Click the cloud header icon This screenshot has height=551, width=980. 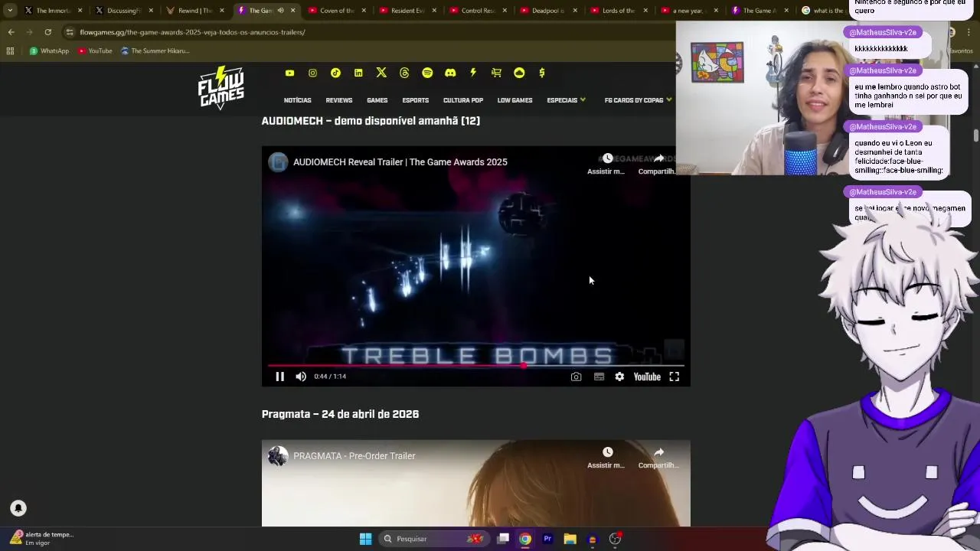519,73
